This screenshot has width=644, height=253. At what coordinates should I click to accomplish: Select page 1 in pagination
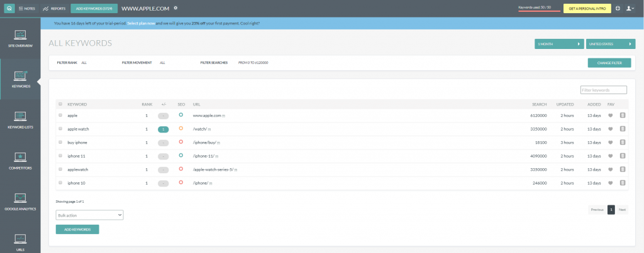click(x=611, y=210)
